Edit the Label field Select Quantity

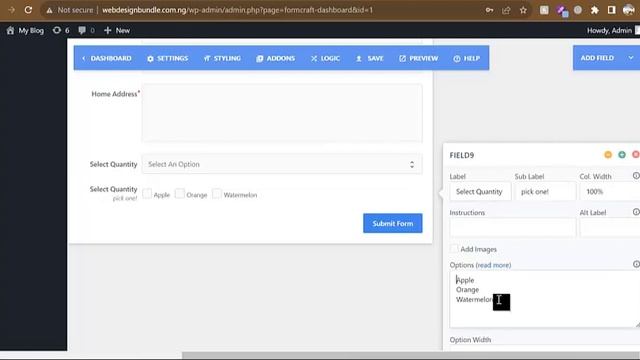pyautogui.click(x=480, y=192)
